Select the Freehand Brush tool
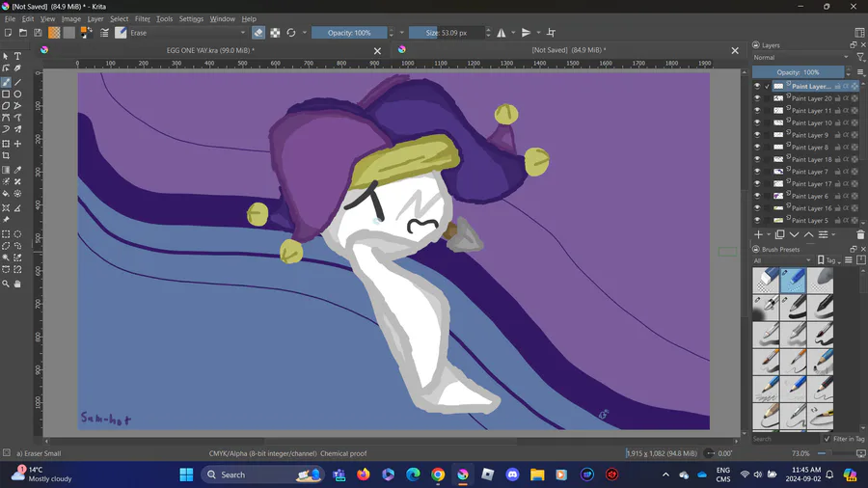 pyautogui.click(x=6, y=82)
